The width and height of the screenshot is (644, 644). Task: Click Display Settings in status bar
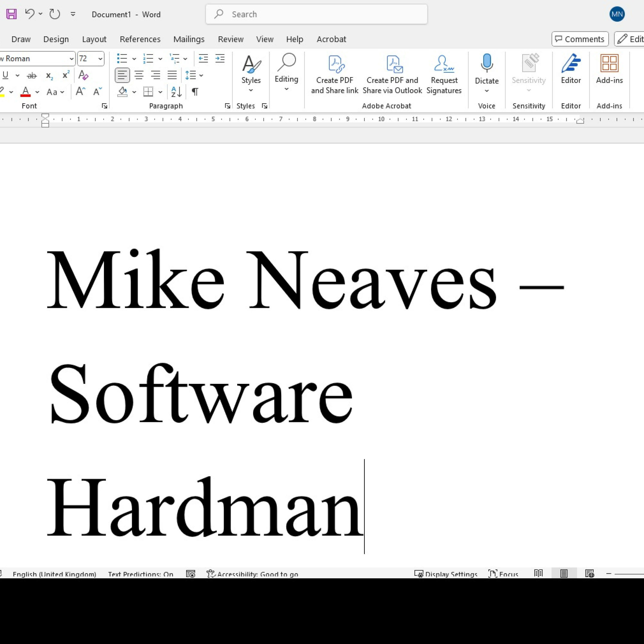tap(446, 574)
